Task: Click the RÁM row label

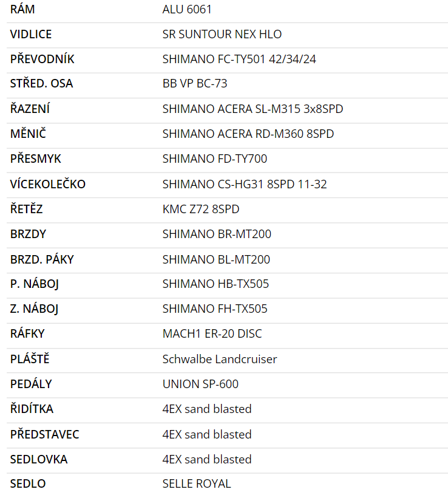Action: (x=22, y=10)
